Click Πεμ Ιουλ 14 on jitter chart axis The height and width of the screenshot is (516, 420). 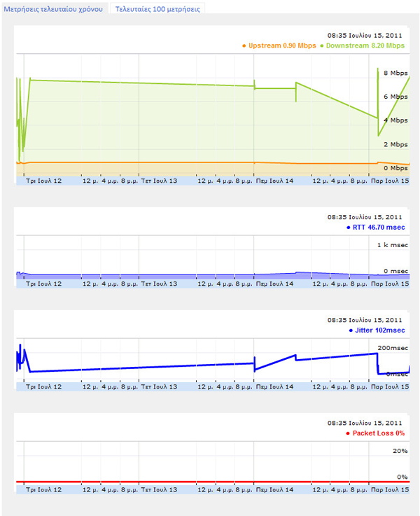[274, 386]
